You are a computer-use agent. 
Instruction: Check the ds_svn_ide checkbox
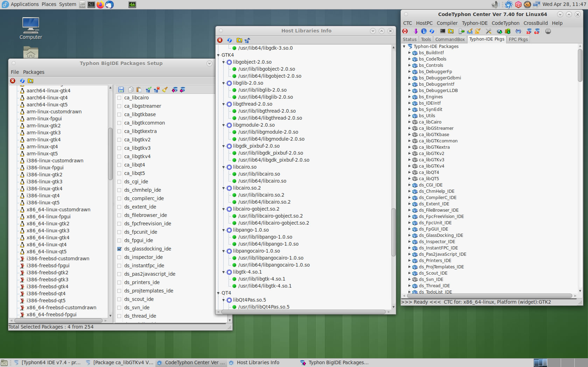(x=119, y=308)
